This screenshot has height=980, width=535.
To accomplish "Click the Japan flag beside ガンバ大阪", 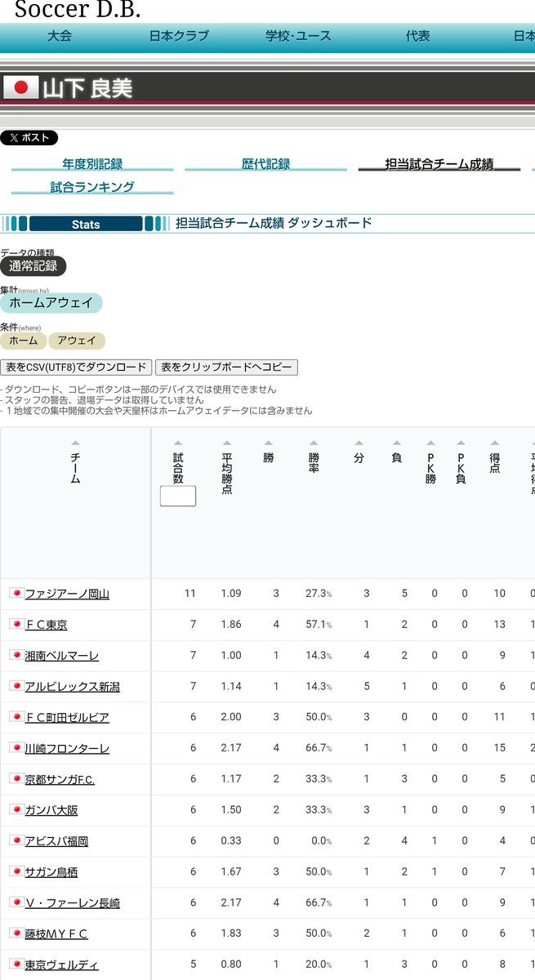I will pos(16,808).
